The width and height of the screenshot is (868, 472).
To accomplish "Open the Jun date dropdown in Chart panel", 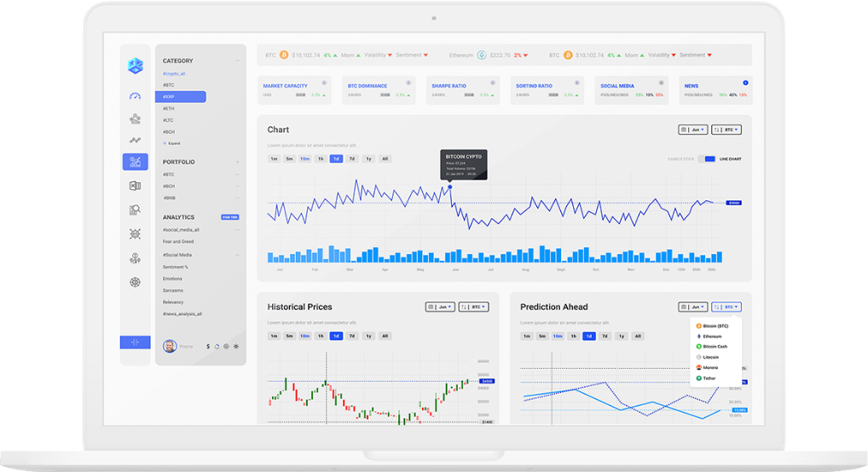I will pos(692,130).
